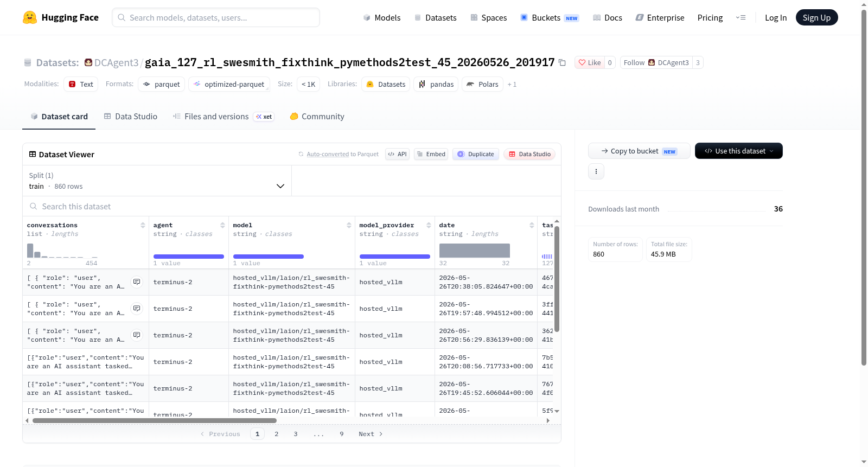The height and width of the screenshot is (467, 868).
Task: Follow DCAgent3
Action: [656, 62]
